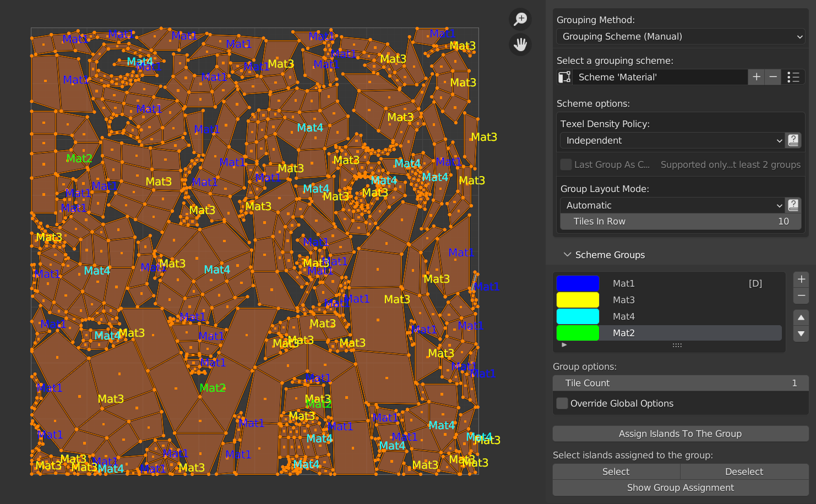Click Assign Islands To The Group button
The image size is (816, 504).
coord(680,434)
